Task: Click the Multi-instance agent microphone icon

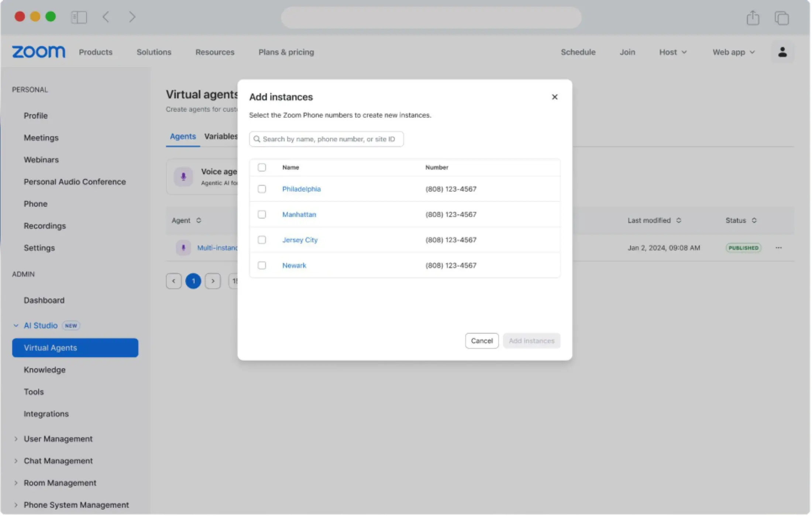Action: tap(183, 248)
